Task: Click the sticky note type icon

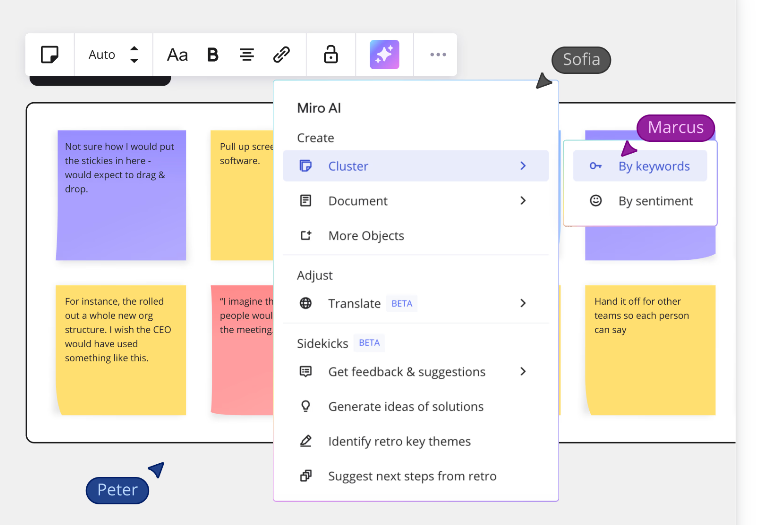Action: [x=49, y=55]
